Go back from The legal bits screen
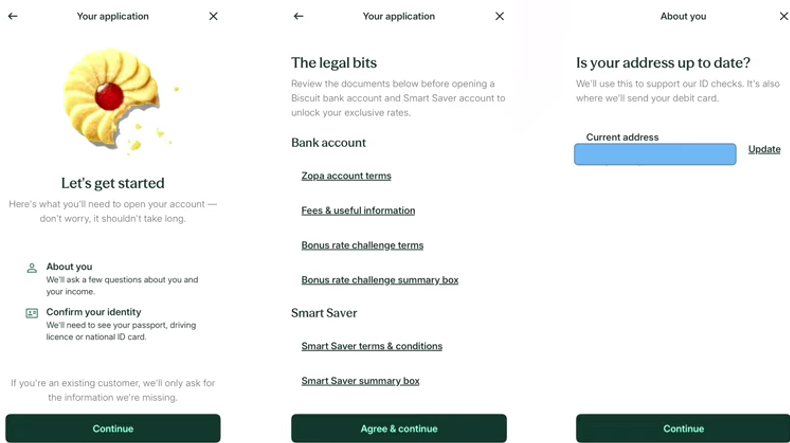 pyautogui.click(x=299, y=17)
